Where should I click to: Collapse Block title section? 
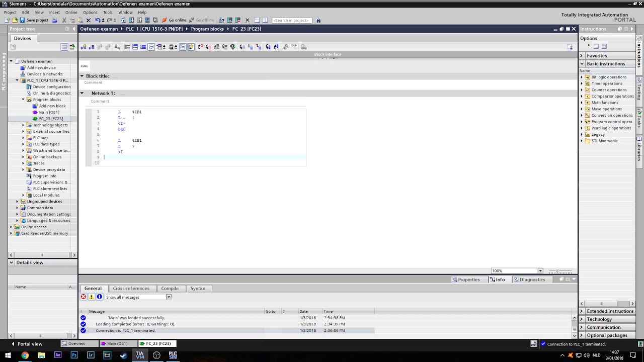[x=82, y=76]
